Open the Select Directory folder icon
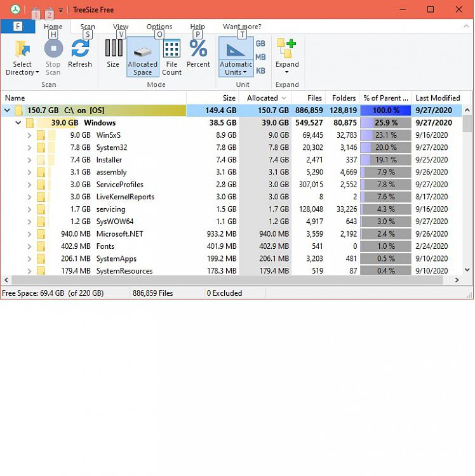The image size is (475, 476). (22, 49)
